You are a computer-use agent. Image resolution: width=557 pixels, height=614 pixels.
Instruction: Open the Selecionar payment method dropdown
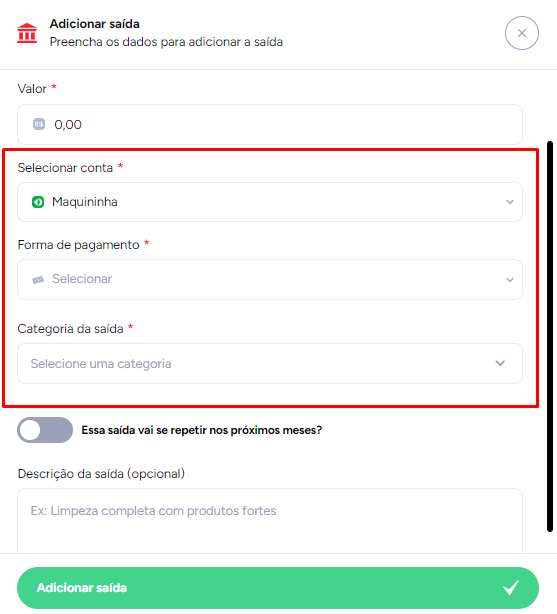click(270, 280)
